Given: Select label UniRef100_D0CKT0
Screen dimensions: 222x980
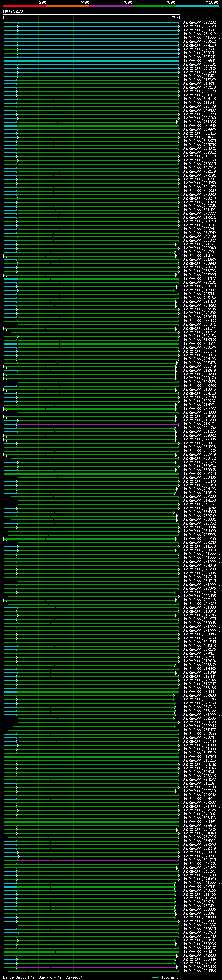Looking at the screenshot, I should tap(199, 351).
